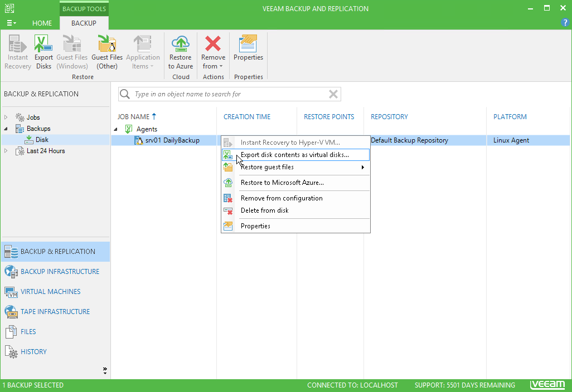
Task: Open the Remove from ribbon dropdown
Action: tap(213, 52)
